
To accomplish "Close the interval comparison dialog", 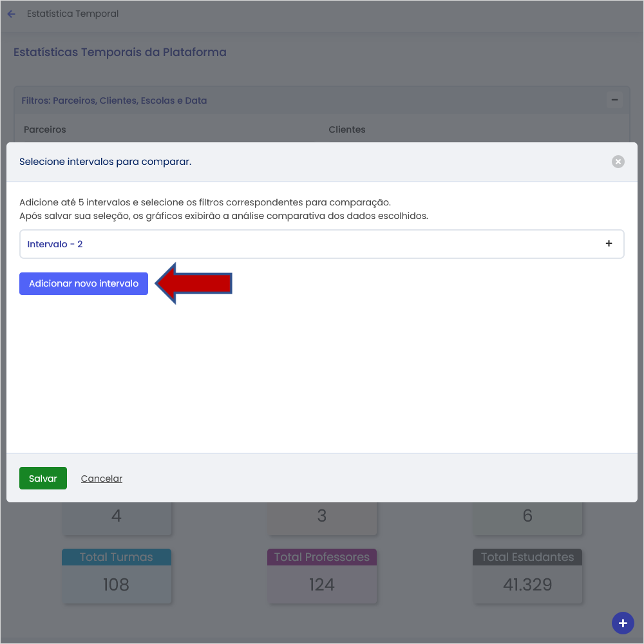I will click(x=618, y=162).
